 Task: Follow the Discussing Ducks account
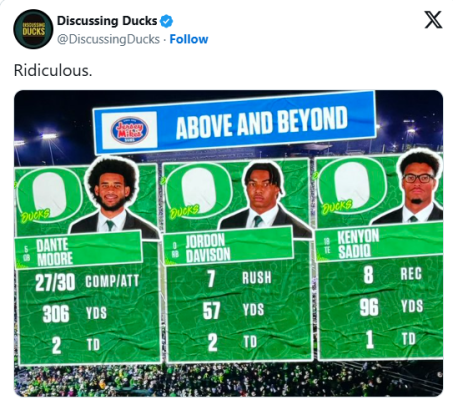click(189, 39)
